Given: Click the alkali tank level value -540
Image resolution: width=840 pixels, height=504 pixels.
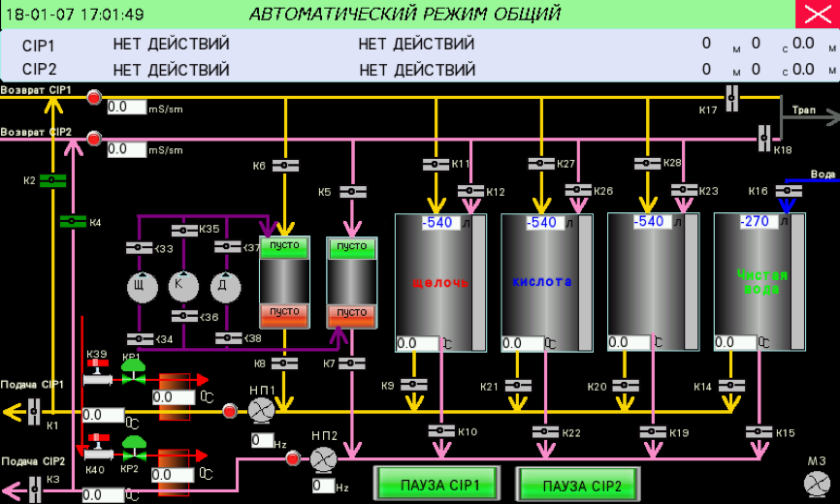Looking at the screenshot, I should click(x=441, y=223).
